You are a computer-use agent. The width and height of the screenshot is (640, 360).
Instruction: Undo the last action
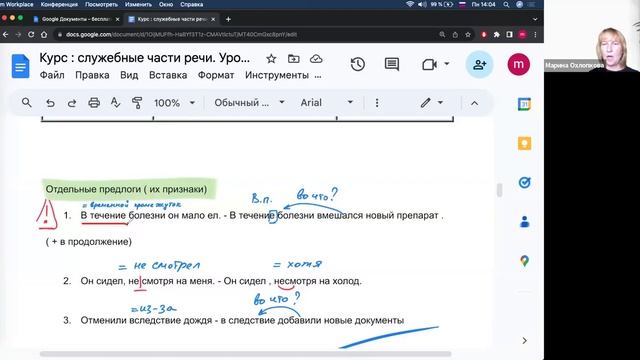pyautogui.click(x=50, y=103)
